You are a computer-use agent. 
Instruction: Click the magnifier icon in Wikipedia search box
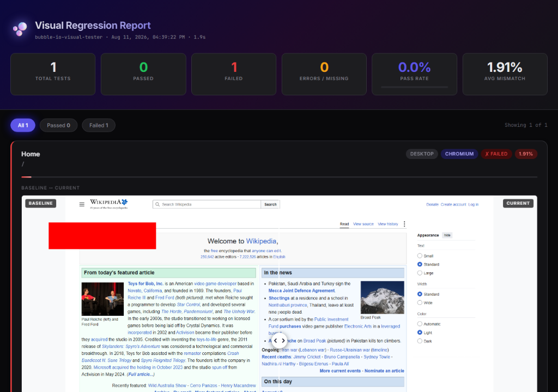tap(157, 205)
